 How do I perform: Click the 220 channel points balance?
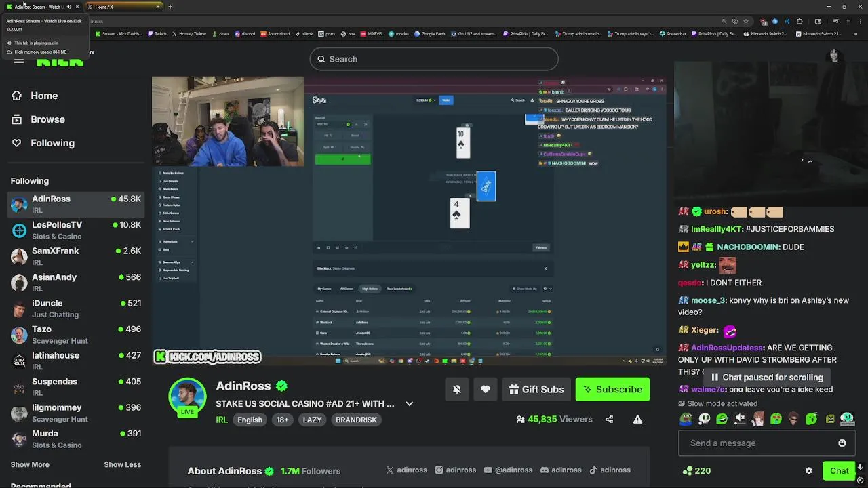pos(697,470)
